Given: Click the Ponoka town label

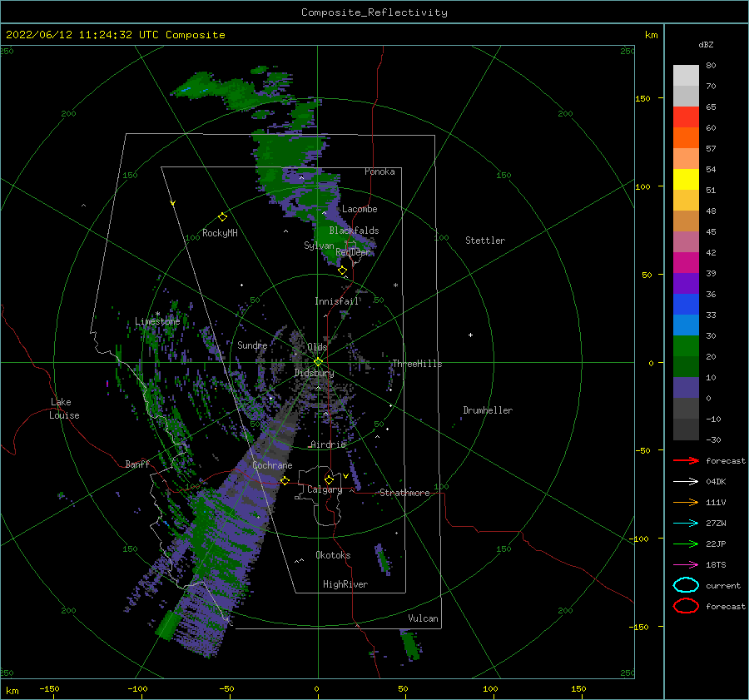Looking at the screenshot, I should [x=379, y=171].
